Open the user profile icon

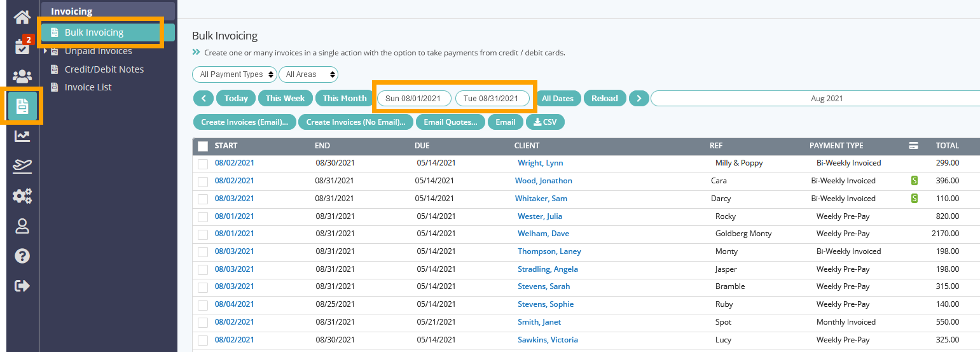point(22,226)
